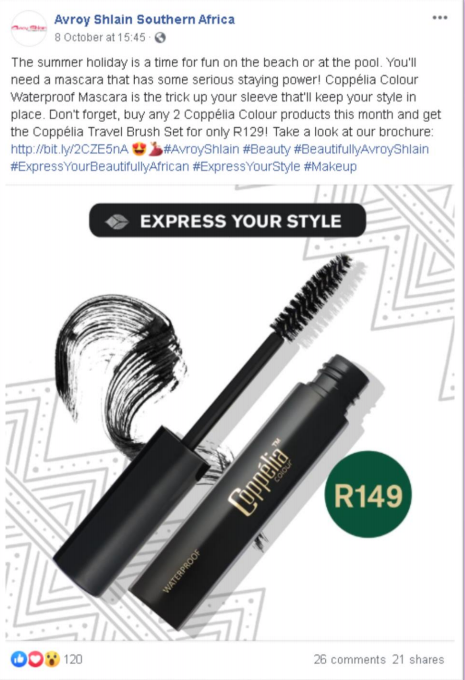This screenshot has height=680, width=465.
Task: Click the public globe audience icon
Action: [x=160, y=38]
